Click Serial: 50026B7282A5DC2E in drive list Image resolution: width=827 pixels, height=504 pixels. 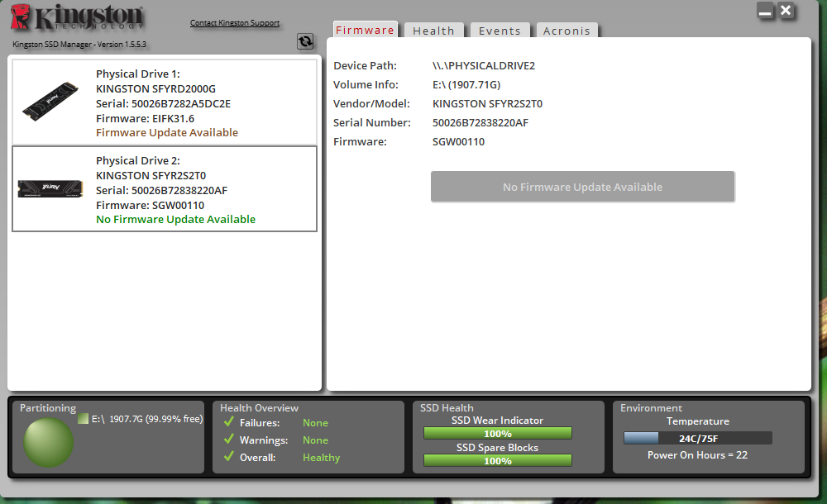(163, 103)
